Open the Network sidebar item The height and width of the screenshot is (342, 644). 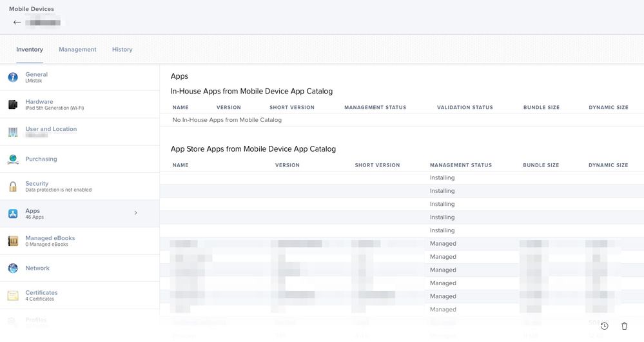[37, 268]
